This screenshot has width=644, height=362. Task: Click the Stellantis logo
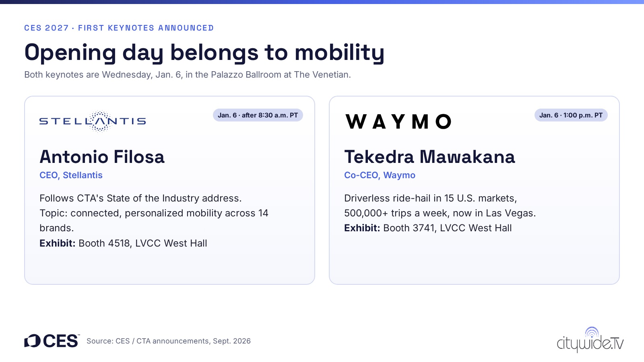click(x=93, y=121)
